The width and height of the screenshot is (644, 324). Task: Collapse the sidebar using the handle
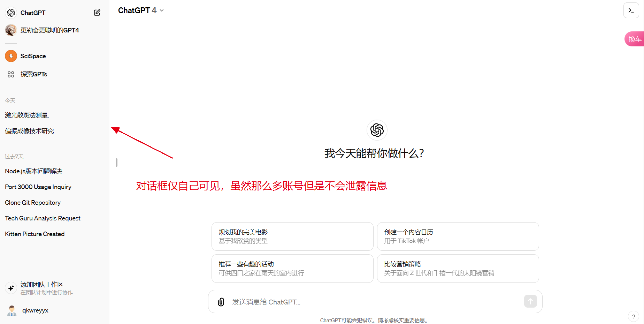point(116,163)
